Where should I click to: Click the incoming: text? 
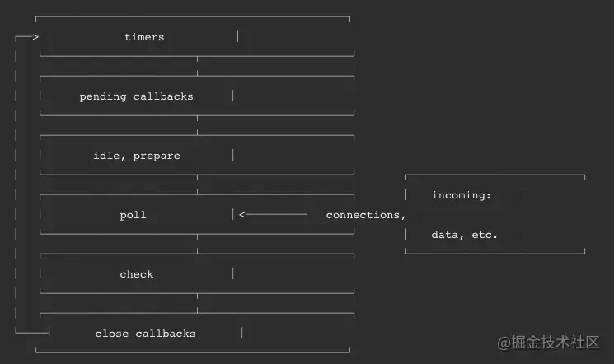pos(462,195)
